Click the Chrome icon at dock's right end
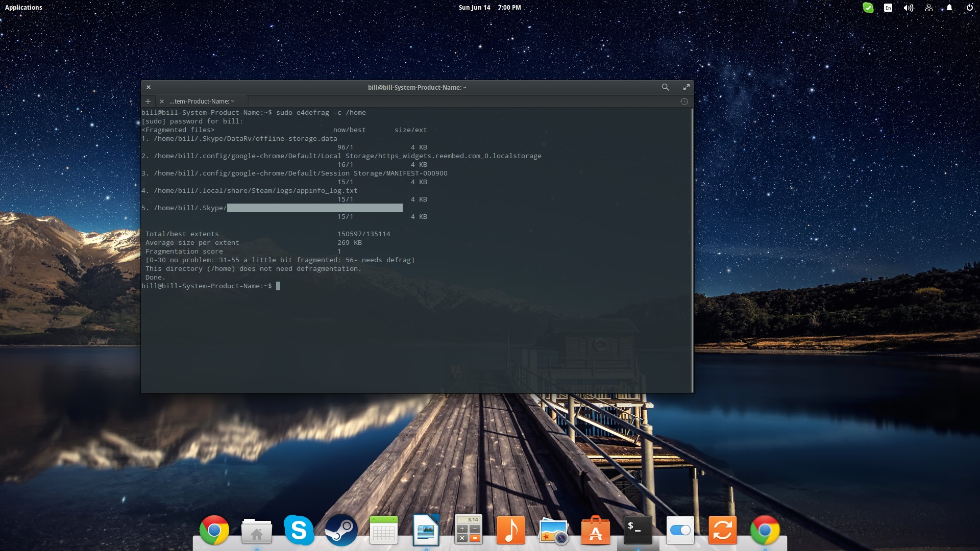This screenshot has width=980, height=551. (765, 531)
